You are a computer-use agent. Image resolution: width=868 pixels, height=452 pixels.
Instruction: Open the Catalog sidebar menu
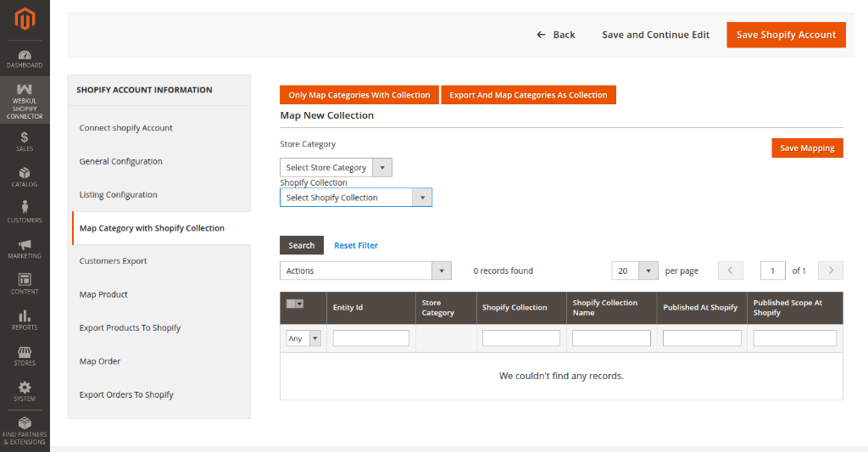tap(25, 177)
